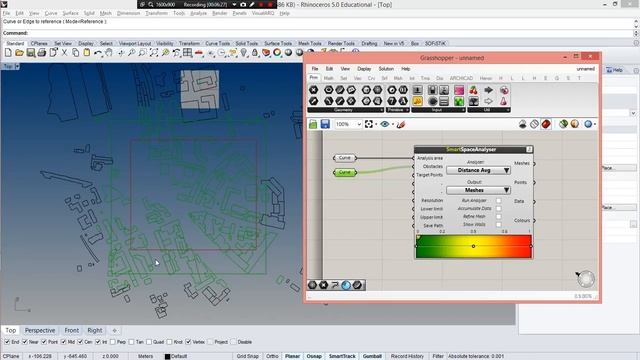This screenshot has height=360, width=640.
Task: Switch to the ARCHICAD tab in Grasshopper
Action: (x=461, y=78)
